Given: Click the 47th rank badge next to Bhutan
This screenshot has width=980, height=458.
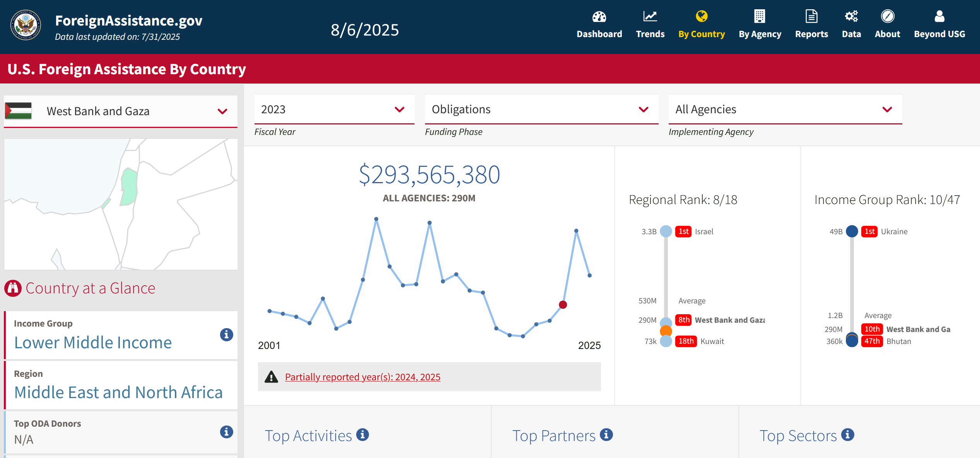Looking at the screenshot, I should [872, 341].
